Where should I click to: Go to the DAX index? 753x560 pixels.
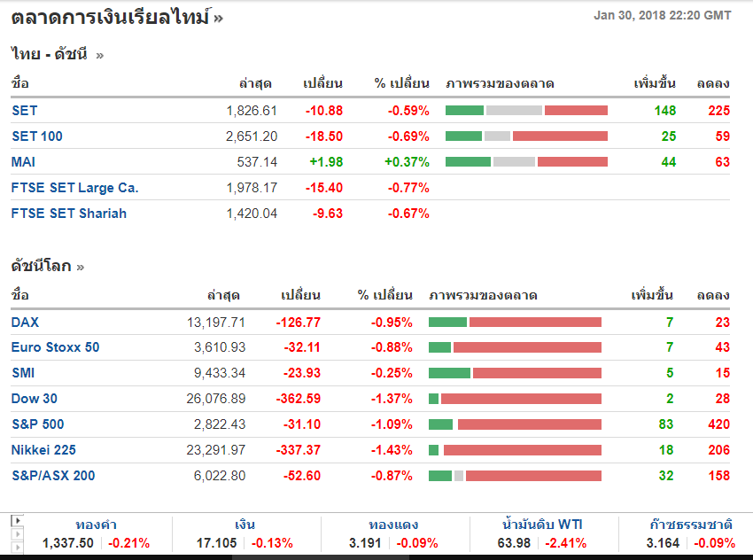[25, 322]
